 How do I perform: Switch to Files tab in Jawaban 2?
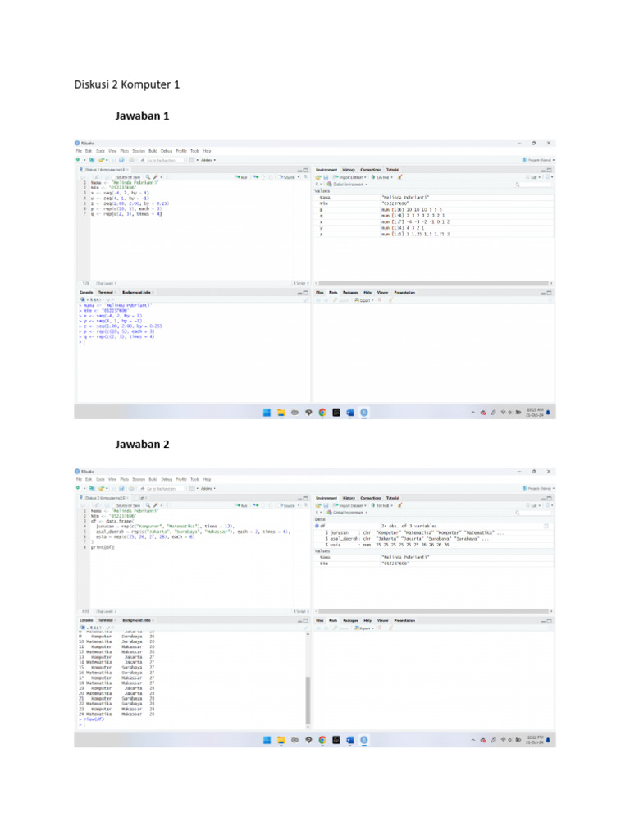click(x=320, y=620)
